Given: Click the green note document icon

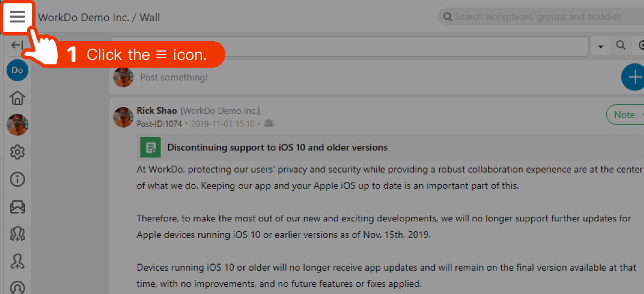Looking at the screenshot, I should tap(150, 148).
